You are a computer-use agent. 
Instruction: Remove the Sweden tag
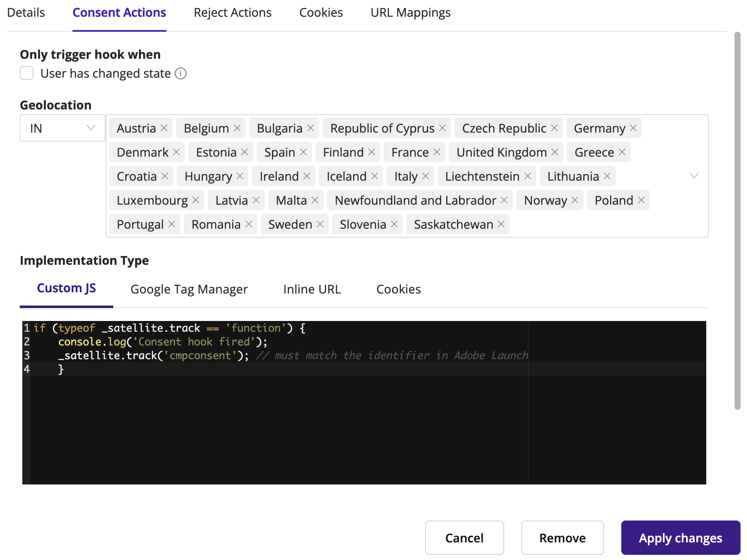(x=320, y=224)
